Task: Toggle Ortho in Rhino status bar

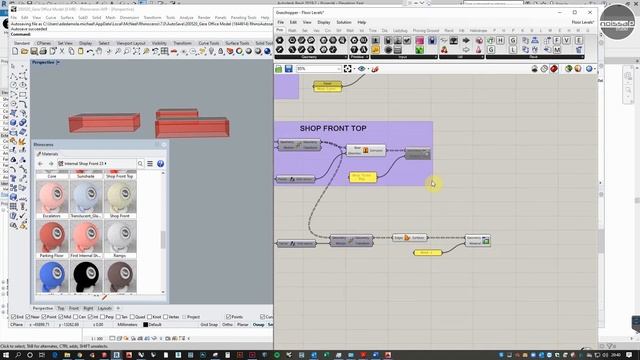Action: pos(227,324)
